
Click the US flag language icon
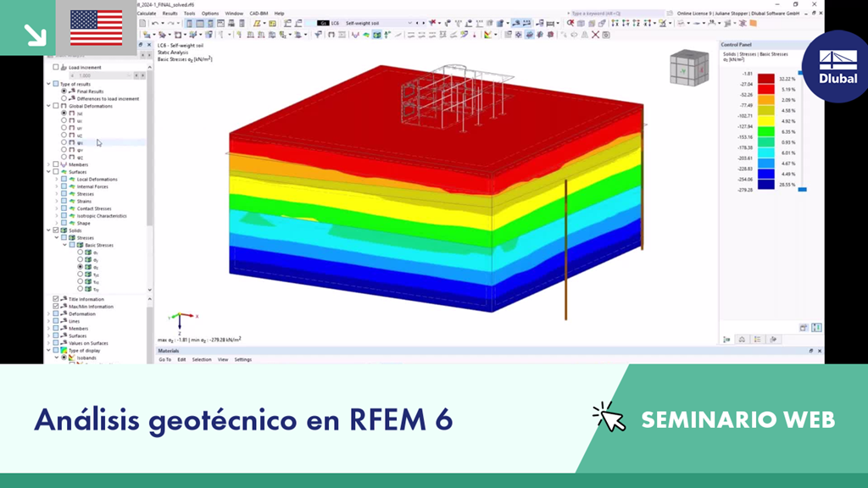[x=97, y=28]
